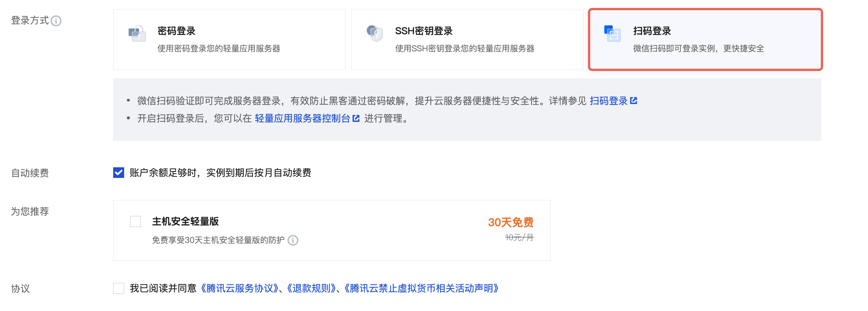Enable the 主机安全轻量版 checkbox
Image resolution: width=868 pixels, height=311 pixels.
tap(136, 221)
